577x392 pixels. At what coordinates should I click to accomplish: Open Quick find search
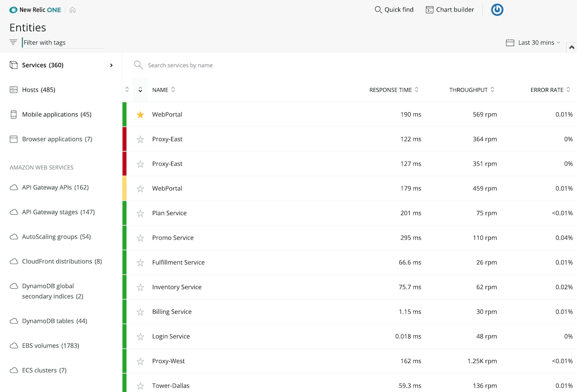pos(394,10)
